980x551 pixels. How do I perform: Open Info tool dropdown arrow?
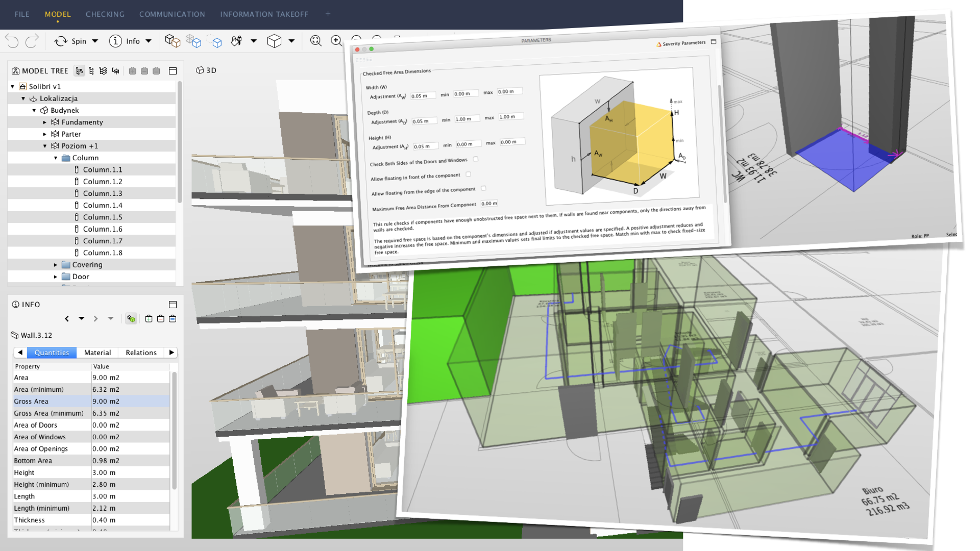[x=149, y=41]
